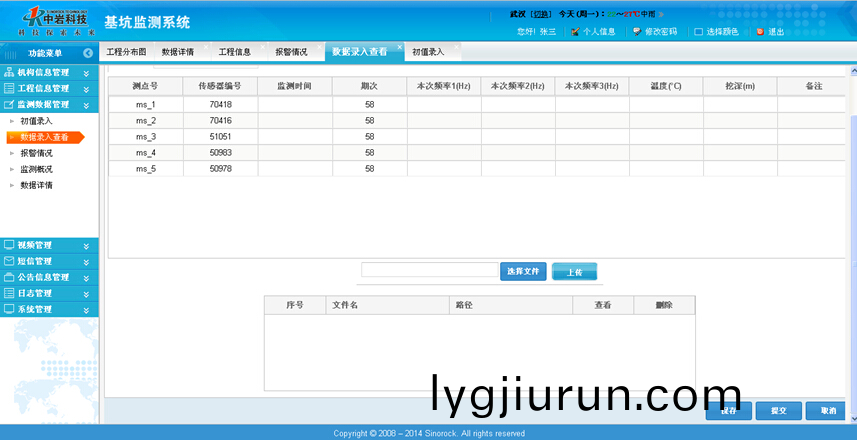
Task: Click the red 退出 logout icon
Action: (x=760, y=32)
